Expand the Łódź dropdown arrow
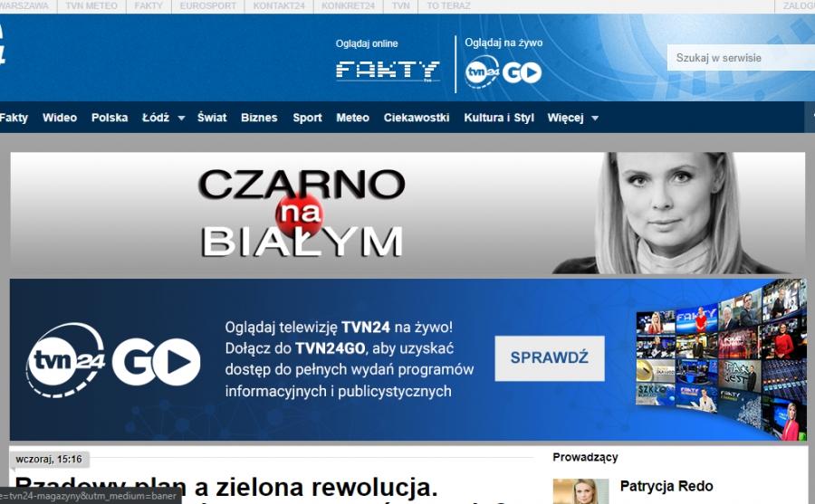This screenshot has width=815, height=504. [x=181, y=118]
